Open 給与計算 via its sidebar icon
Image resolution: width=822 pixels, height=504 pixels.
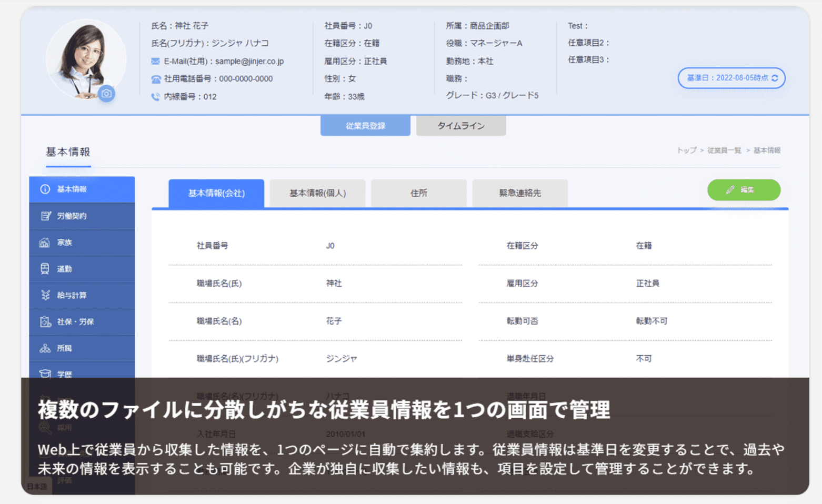point(45,295)
